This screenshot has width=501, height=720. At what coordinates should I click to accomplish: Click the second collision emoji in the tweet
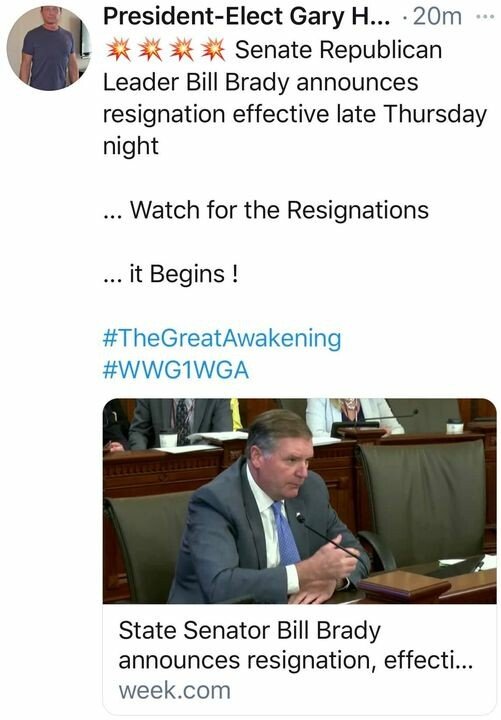pos(150,50)
